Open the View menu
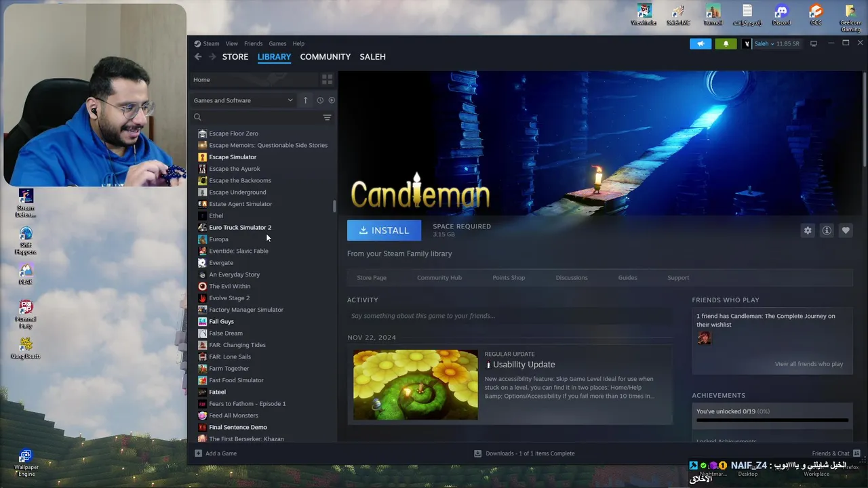This screenshot has width=868, height=488. coord(231,43)
